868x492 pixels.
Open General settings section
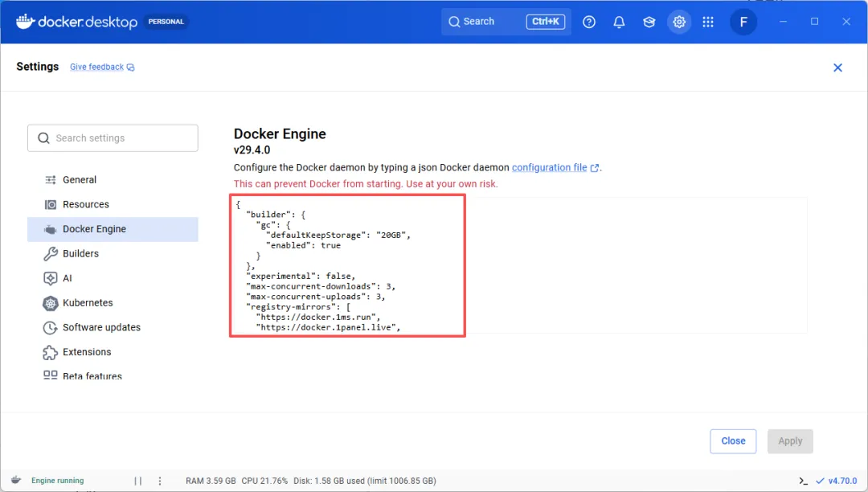pos(113,180)
